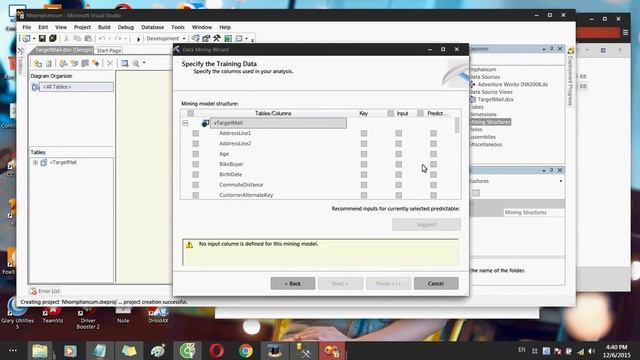Open the Solution Explorer toolbar icon

[196, 38]
